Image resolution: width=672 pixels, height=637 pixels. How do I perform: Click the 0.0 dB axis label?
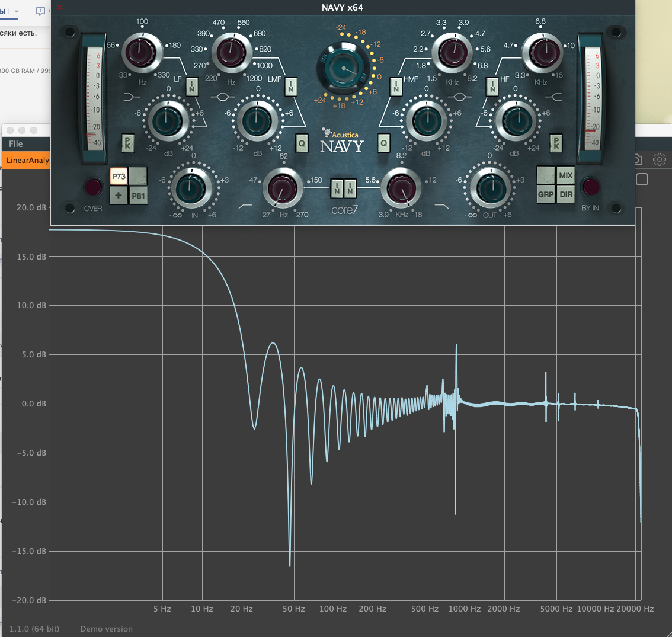coord(34,404)
